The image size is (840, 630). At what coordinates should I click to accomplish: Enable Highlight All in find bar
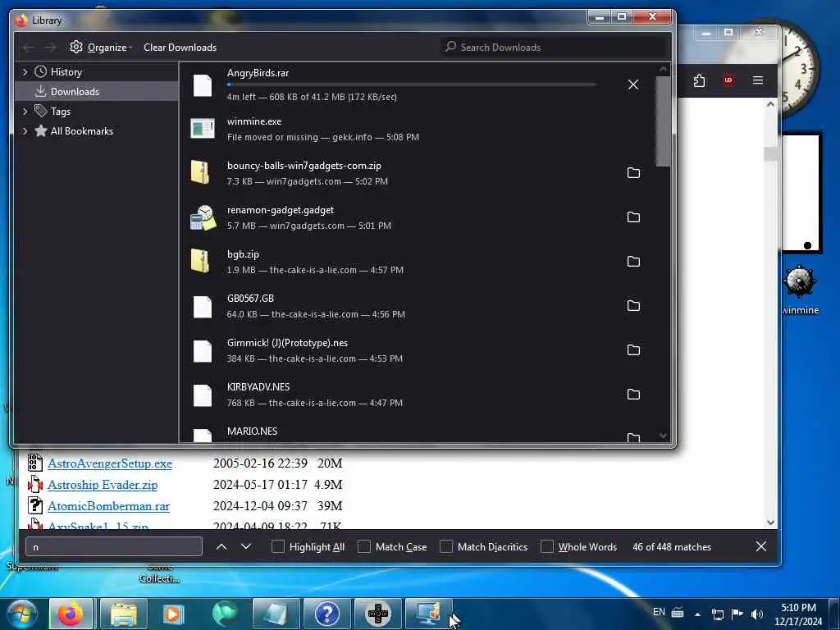pyautogui.click(x=277, y=546)
